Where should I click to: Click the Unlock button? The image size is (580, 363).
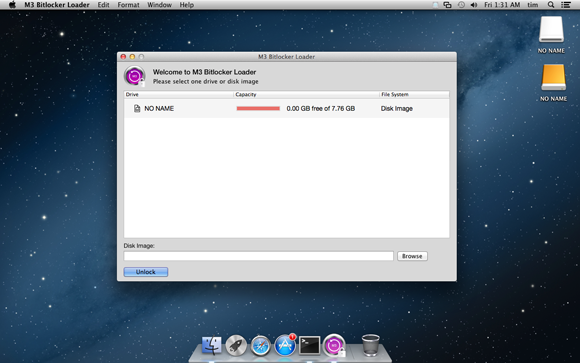coord(146,272)
